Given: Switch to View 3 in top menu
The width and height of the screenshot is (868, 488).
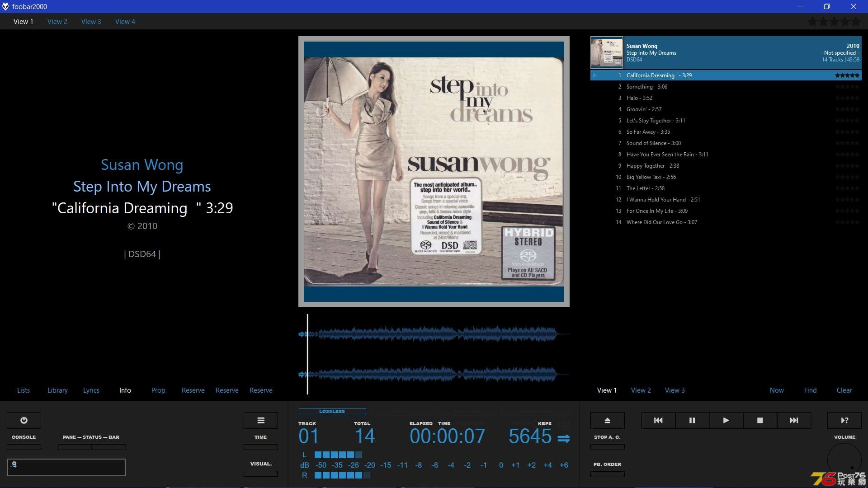Looking at the screenshot, I should tap(91, 21).
